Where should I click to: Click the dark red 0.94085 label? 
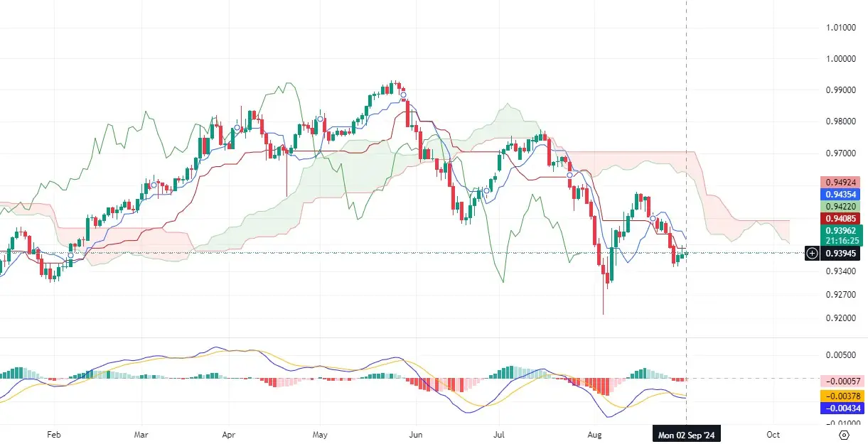pos(842,218)
